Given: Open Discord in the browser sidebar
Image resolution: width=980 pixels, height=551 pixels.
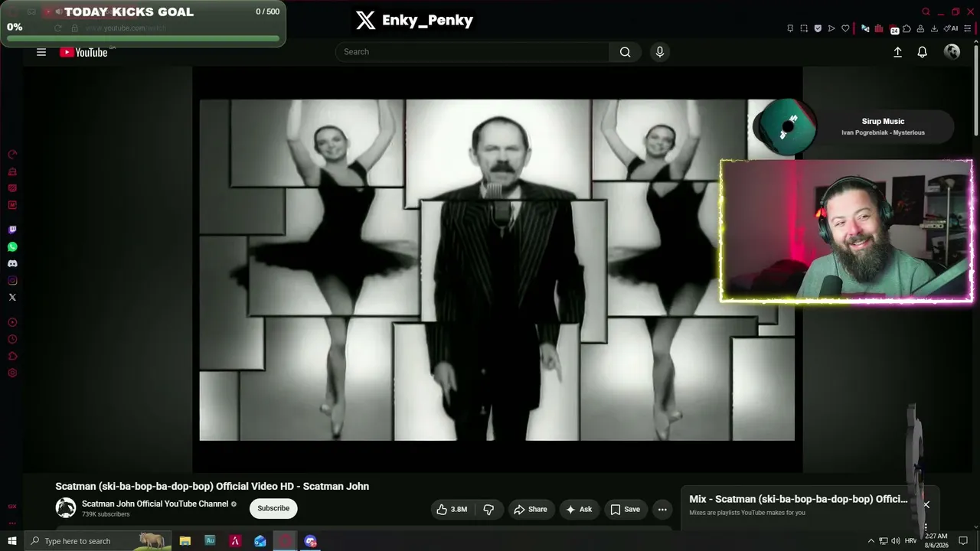Looking at the screenshot, I should (12, 263).
